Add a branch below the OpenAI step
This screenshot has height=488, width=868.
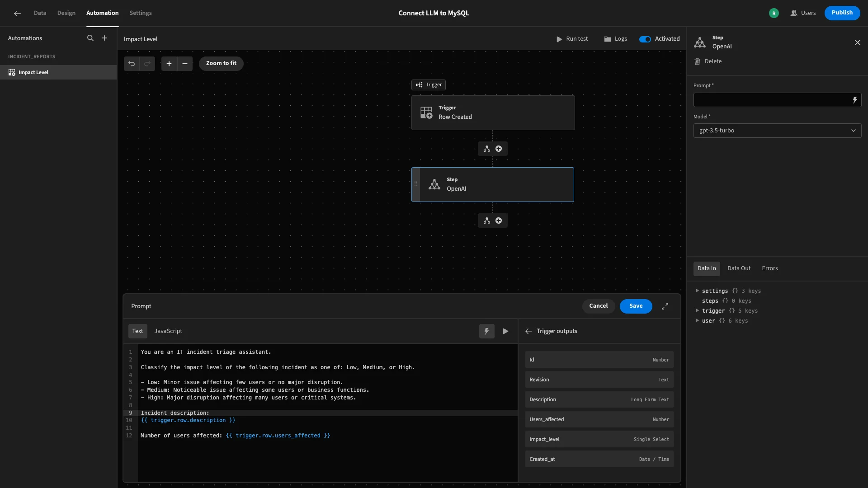(487, 221)
